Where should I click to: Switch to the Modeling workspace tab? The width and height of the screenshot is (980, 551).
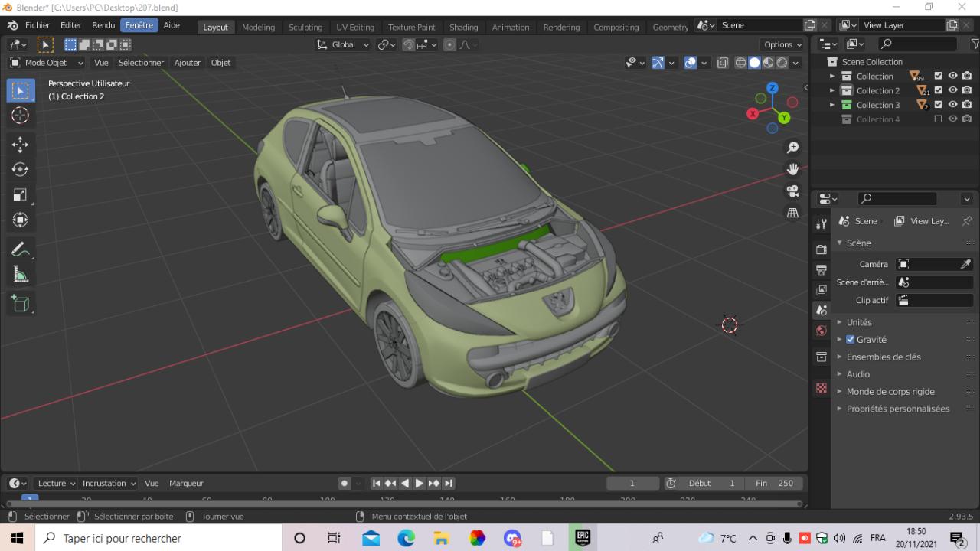point(258,27)
